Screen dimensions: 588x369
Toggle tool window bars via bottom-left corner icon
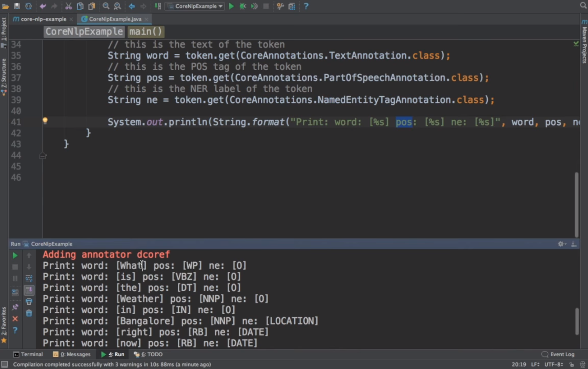tap(4, 365)
